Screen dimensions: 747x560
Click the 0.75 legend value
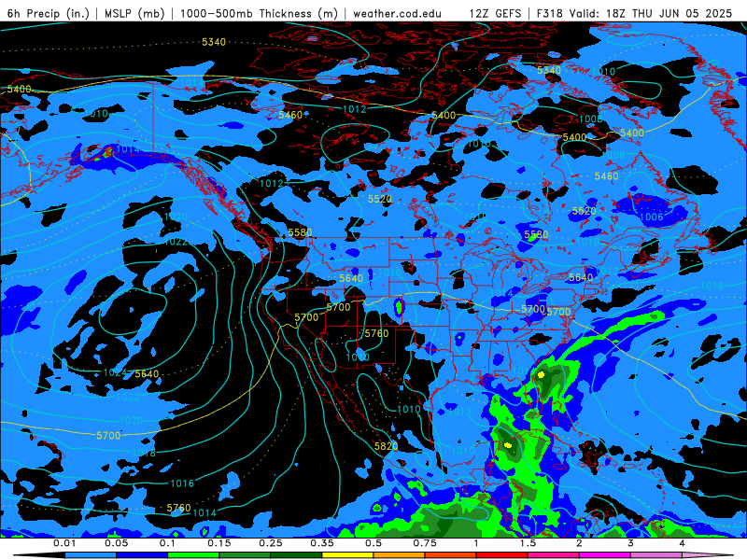(425, 543)
